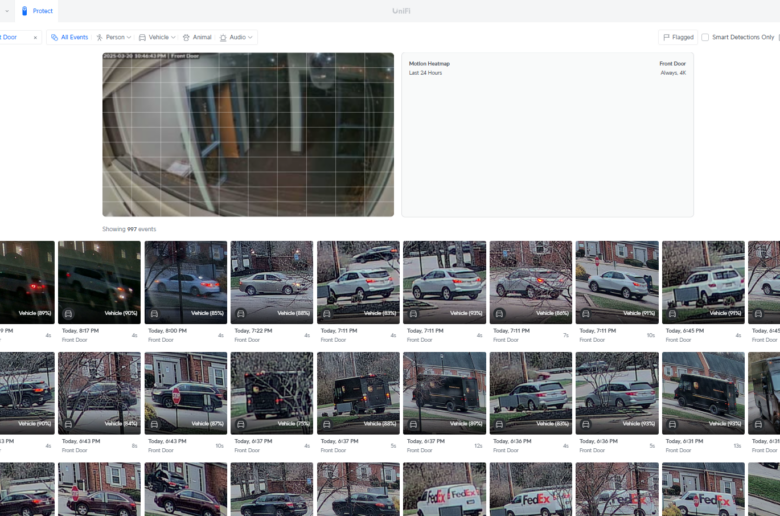Click vehicle icon on 7:11 PM Vehicle (91%) event

pyautogui.click(x=586, y=313)
